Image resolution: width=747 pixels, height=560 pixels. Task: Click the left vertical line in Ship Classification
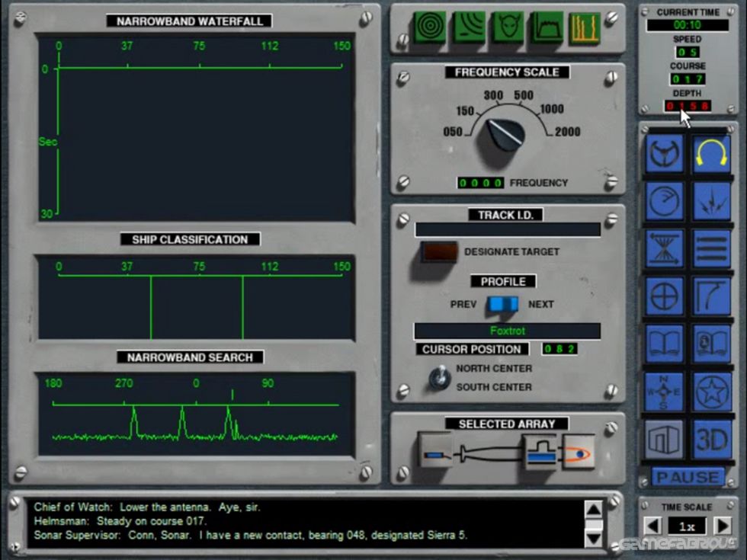pos(151,307)
